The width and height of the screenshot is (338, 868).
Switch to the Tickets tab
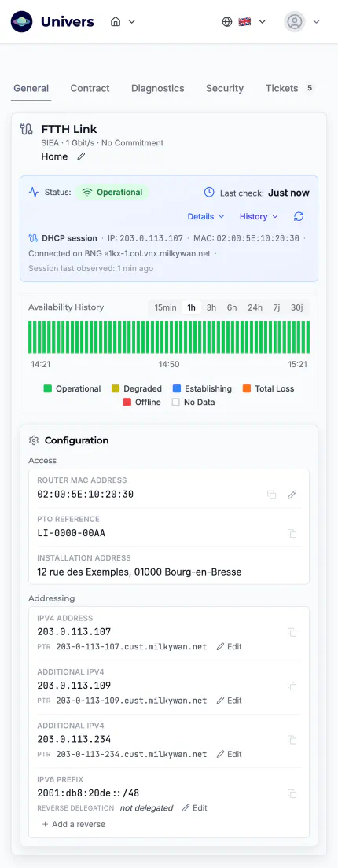click(x=290, y=89)
